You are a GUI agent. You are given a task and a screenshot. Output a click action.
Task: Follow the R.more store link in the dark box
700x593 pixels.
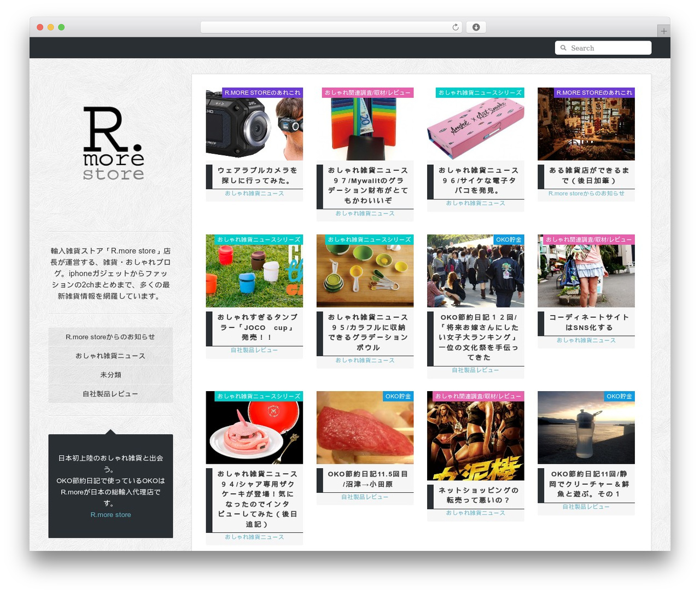coord(110,515)
